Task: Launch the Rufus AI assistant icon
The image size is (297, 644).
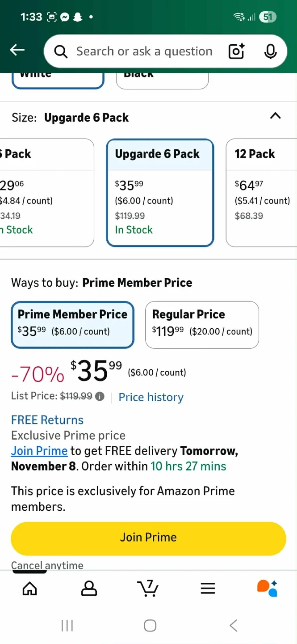Action: coord(267,588)
